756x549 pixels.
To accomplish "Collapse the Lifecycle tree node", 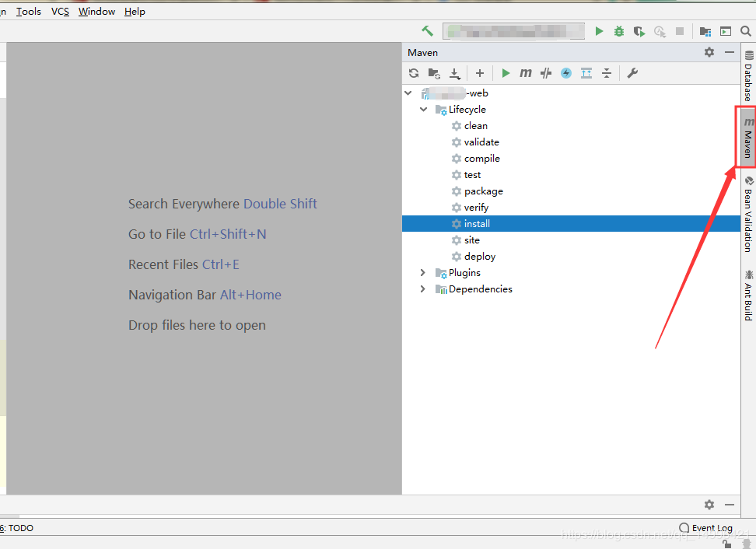I will (423, 110).
